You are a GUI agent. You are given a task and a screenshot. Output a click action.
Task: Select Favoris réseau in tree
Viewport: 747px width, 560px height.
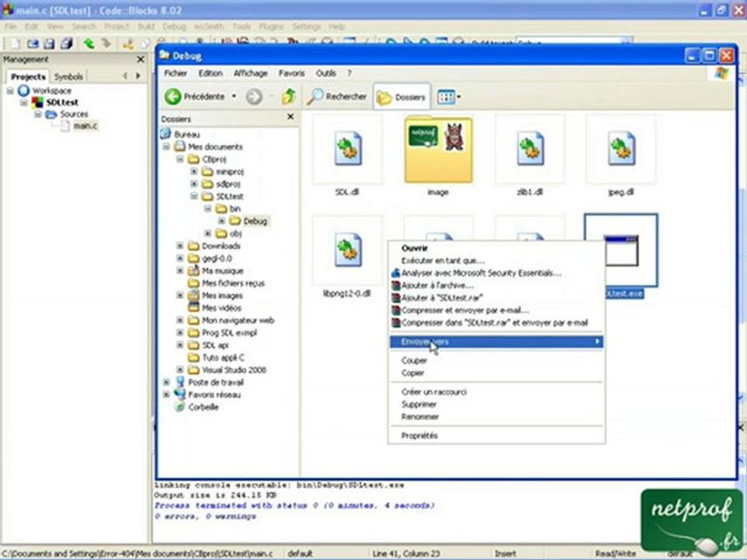click(x=215, y=394)
